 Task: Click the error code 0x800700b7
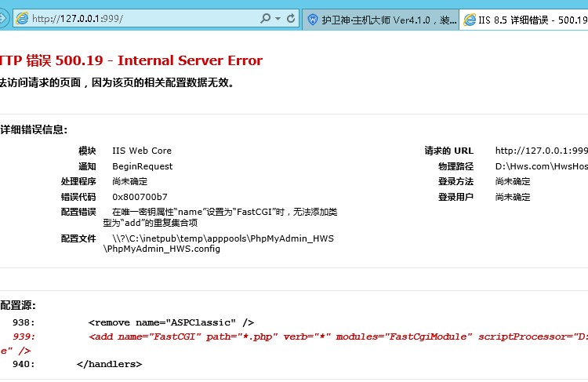[x=140, y=197]
